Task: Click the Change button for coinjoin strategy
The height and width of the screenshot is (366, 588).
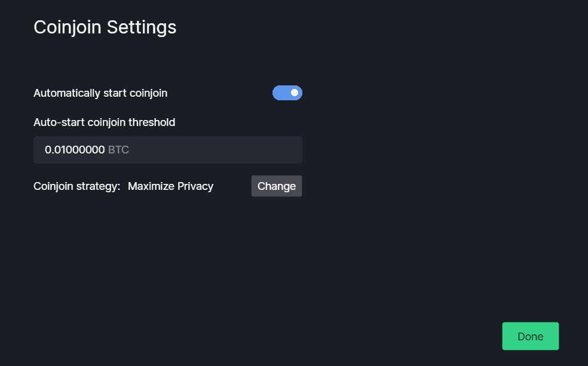Action: click(277, 186)
